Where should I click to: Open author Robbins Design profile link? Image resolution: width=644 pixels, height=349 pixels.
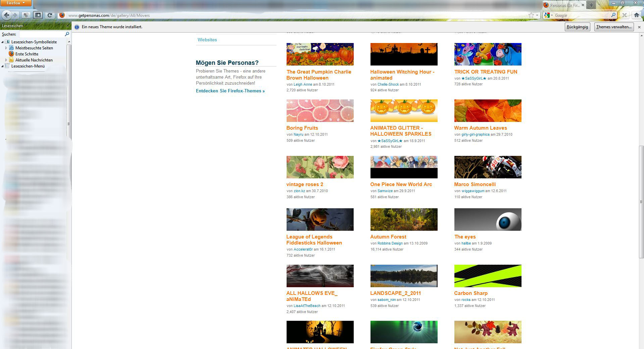pyautogui.click(x=390, y=244)
